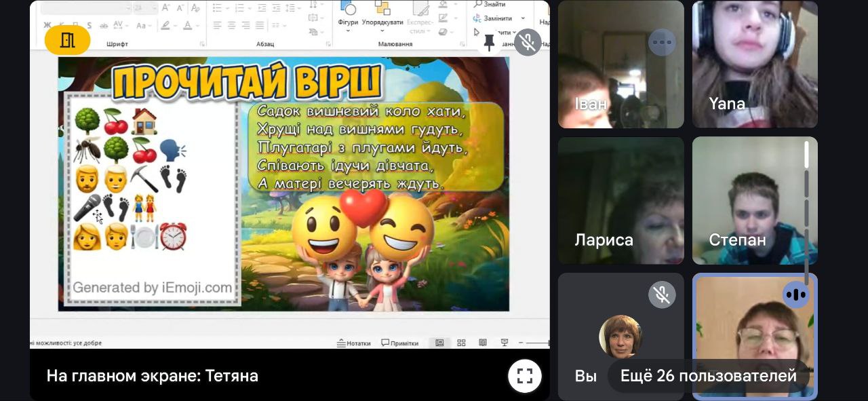868x401 pixels.
Task: Open the three-dots menu on Іван's tile
Action: [x=662, y=43]
